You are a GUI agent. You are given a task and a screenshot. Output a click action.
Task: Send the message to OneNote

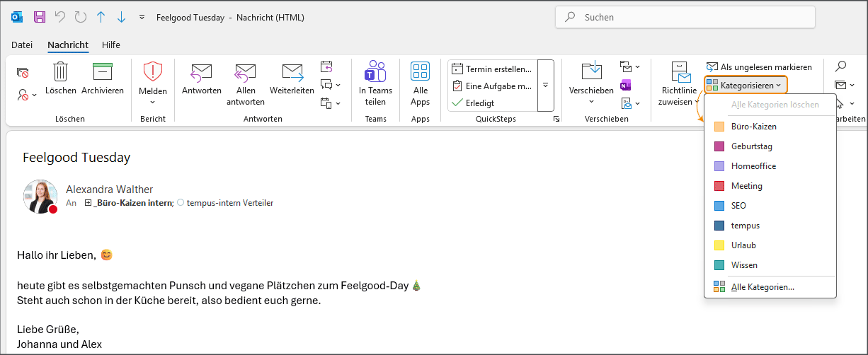625,86
